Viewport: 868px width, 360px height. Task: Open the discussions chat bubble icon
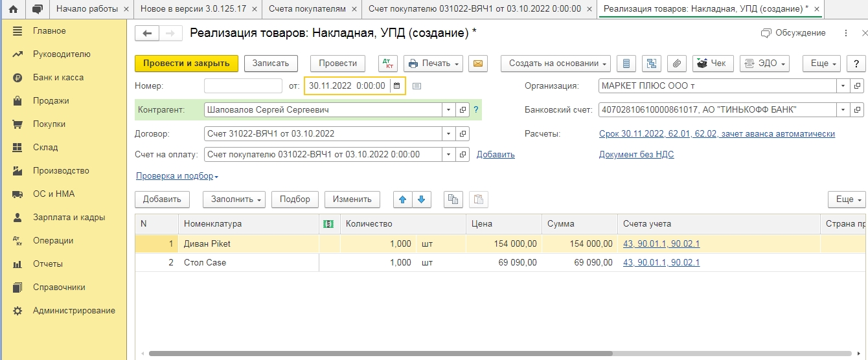[x=37, y=9]
